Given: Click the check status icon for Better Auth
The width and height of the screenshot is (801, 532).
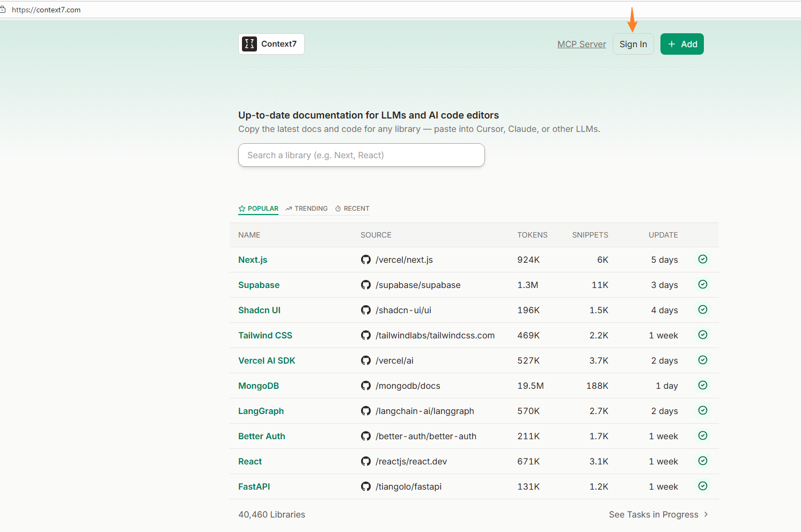Looking at the screenshot, I should [x=703, y=435].
